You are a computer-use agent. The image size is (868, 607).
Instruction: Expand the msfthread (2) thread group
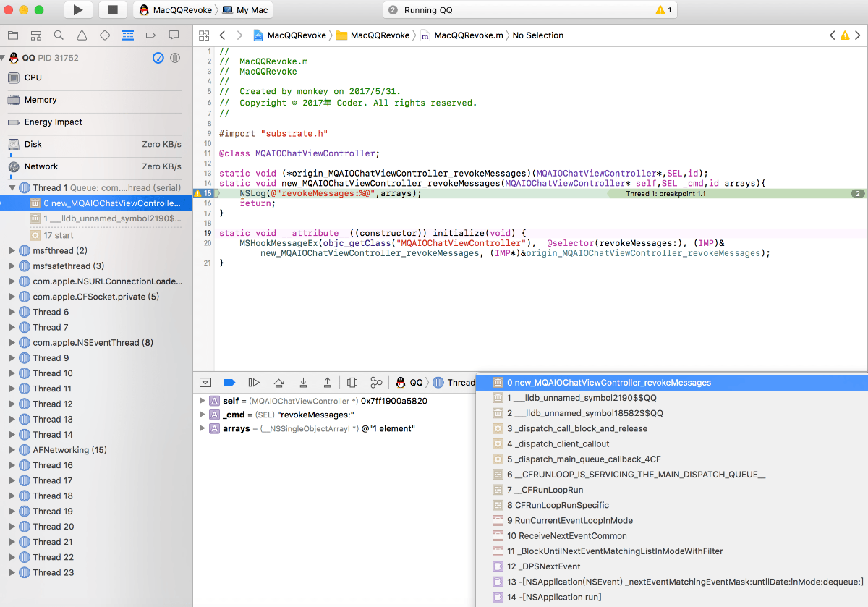[12, 251]
